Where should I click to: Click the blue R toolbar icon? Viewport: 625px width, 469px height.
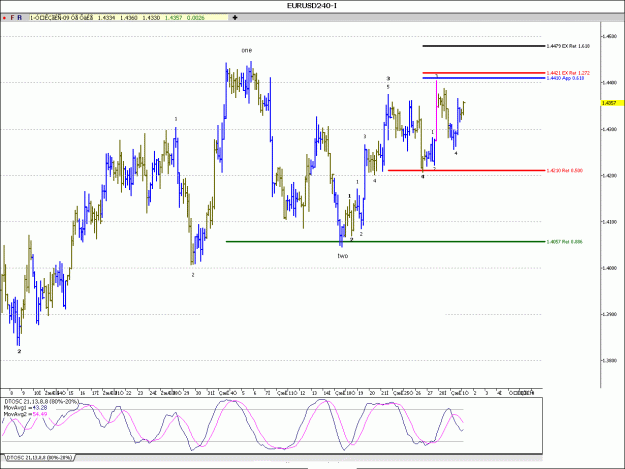(x=20, y=18)
